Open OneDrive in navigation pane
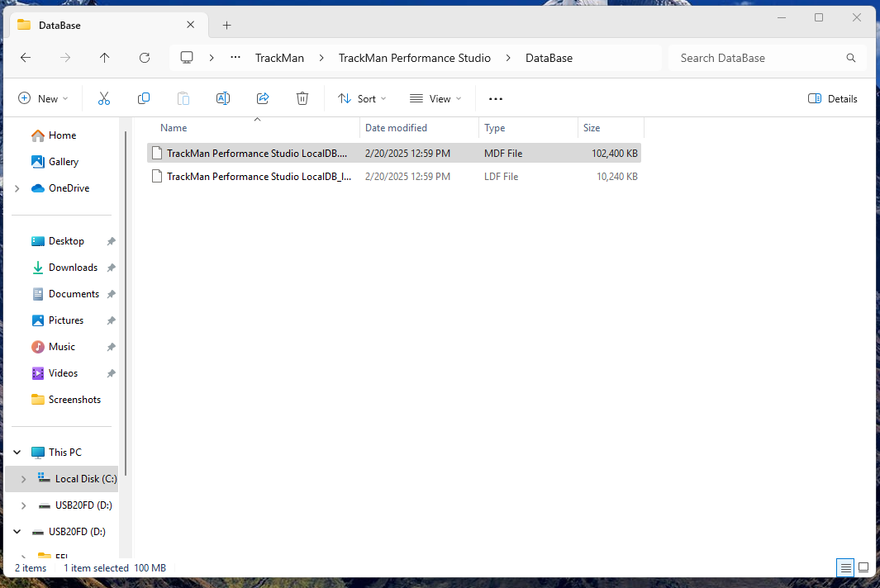This screenshot has height=588, width=880. (x=60, y=188)
